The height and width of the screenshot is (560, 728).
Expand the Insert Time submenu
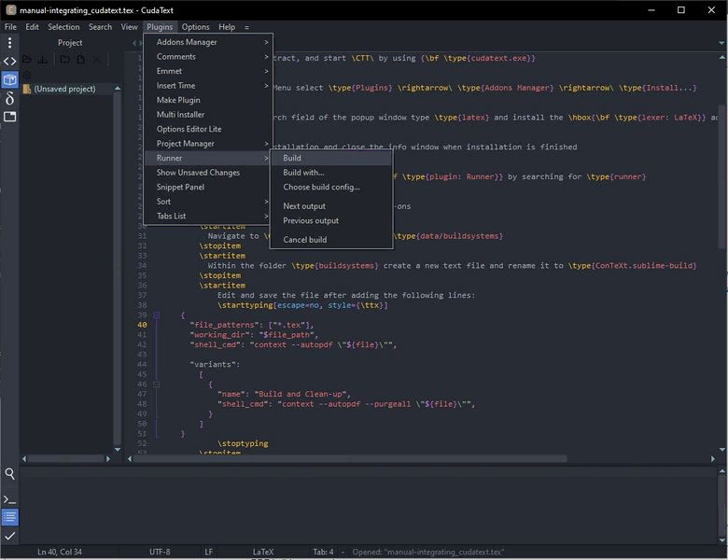[208, 86]
